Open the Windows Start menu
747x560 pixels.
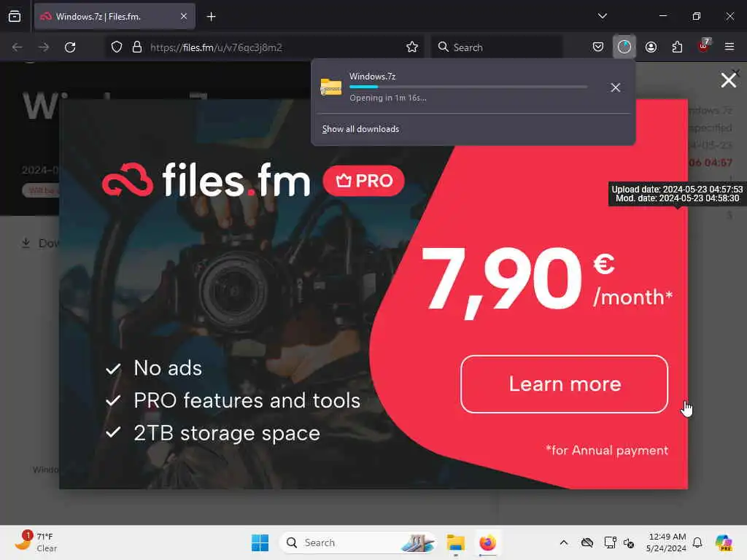(x=260, y=542)
